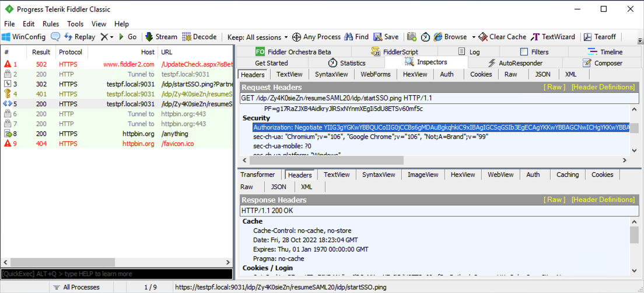Switch to the AutoResponder tab
Screen dimensions: 644x293
click(516, 63)
